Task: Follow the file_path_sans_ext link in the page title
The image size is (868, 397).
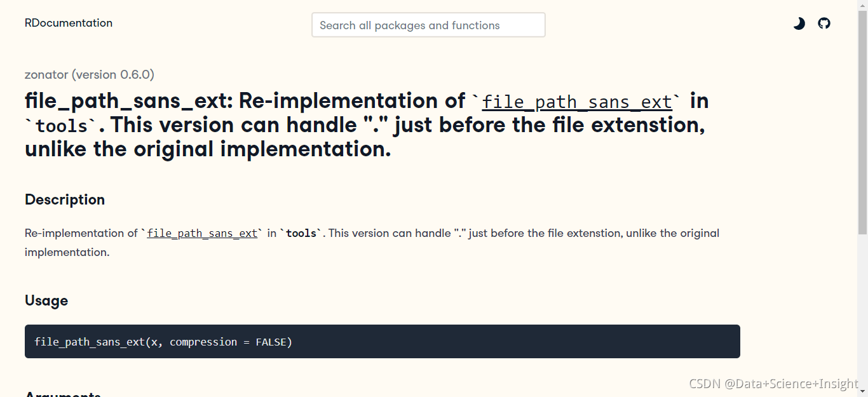Action: tap(577, 102)
